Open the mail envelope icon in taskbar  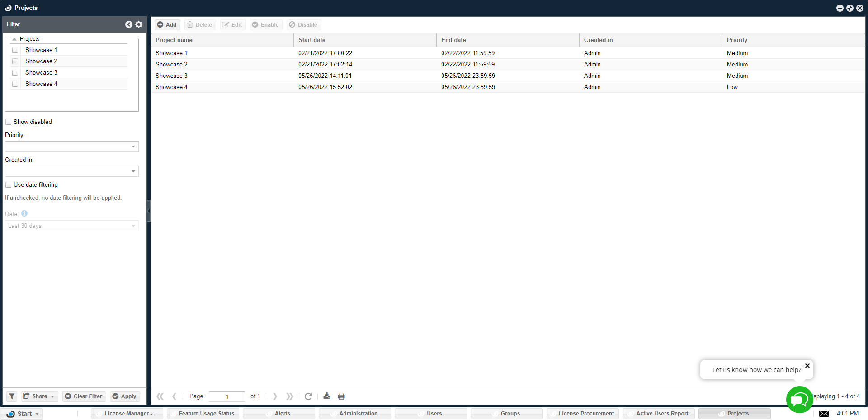[x=824, y=414]
